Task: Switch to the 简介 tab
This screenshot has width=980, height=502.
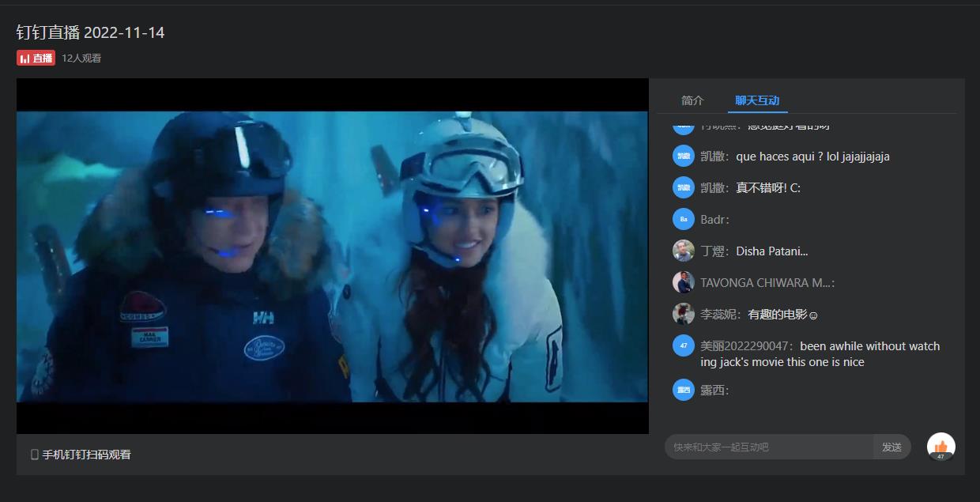Action: click(x=692, y=100)
